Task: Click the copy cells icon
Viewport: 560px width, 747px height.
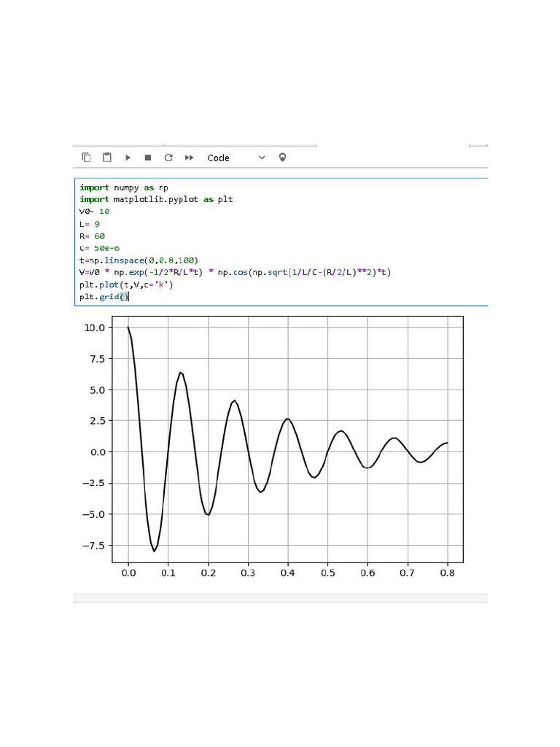Action: click(x=86, y=158)
